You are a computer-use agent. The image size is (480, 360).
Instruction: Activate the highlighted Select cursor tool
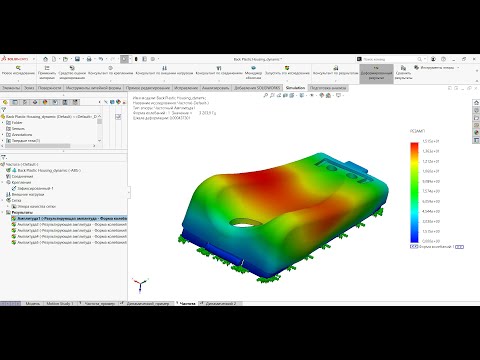click(124, 59)
